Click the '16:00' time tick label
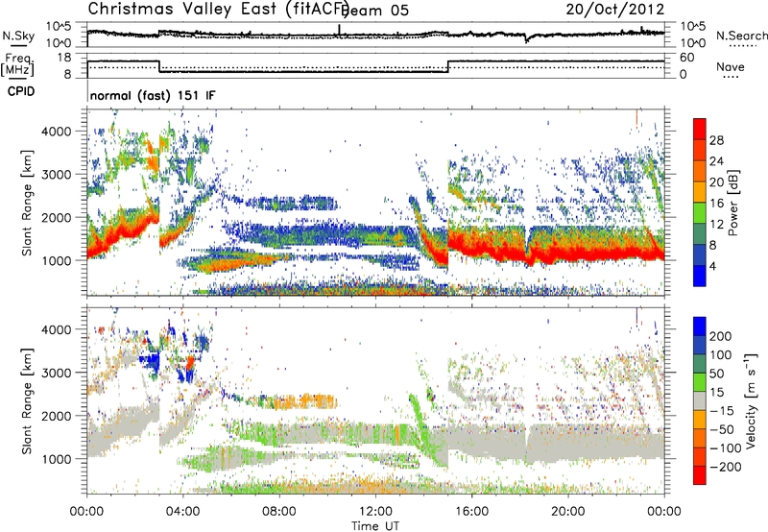 coord(471,512)
